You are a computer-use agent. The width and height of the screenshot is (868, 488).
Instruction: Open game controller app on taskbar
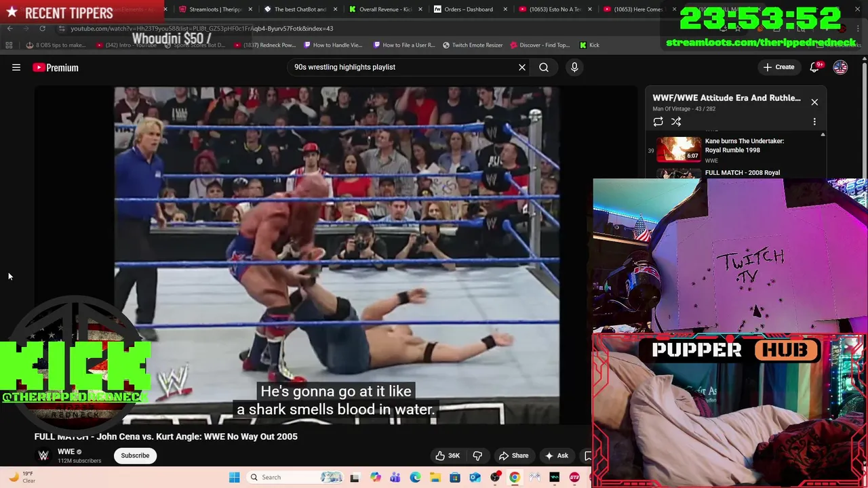(x=534, y=477)
